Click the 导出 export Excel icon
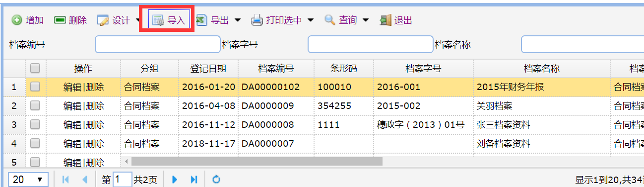The width and height of the screenshot is (644, 187). [x=201, y=20]
